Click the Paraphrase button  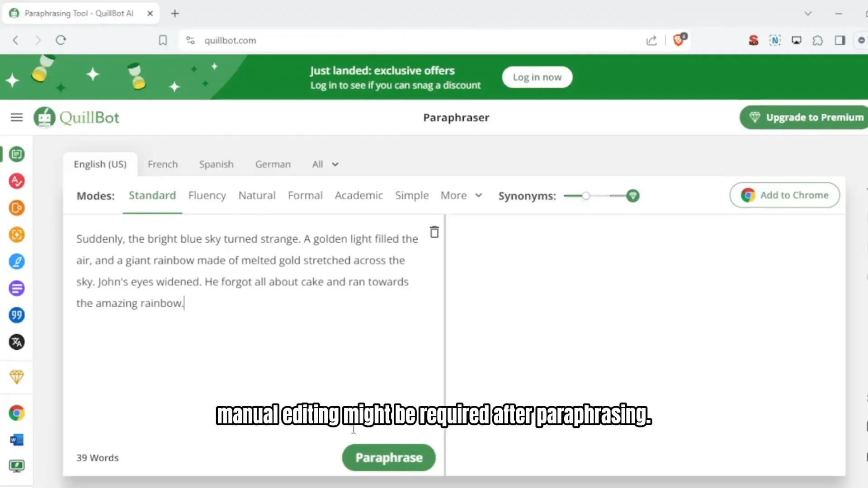coord(389,458)
